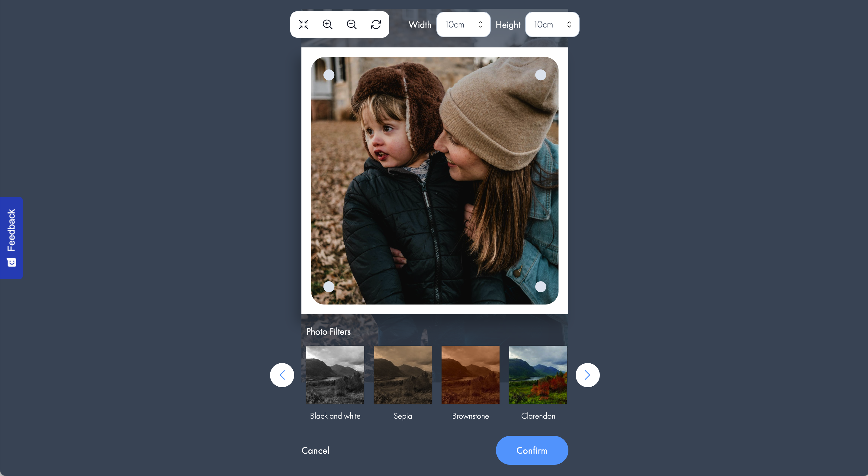The image size is (868, 476).
Task: Show previous filters with left arrow
Action: coord(282,375)
